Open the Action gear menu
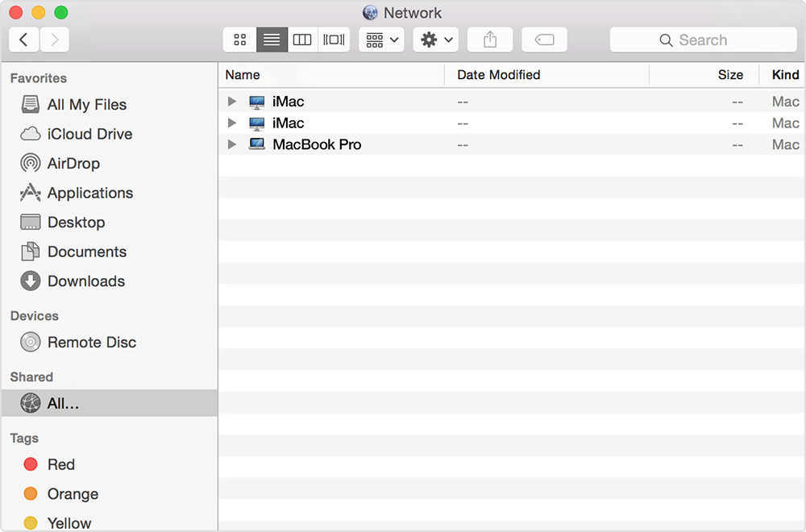806x532 pixels. 436,39
